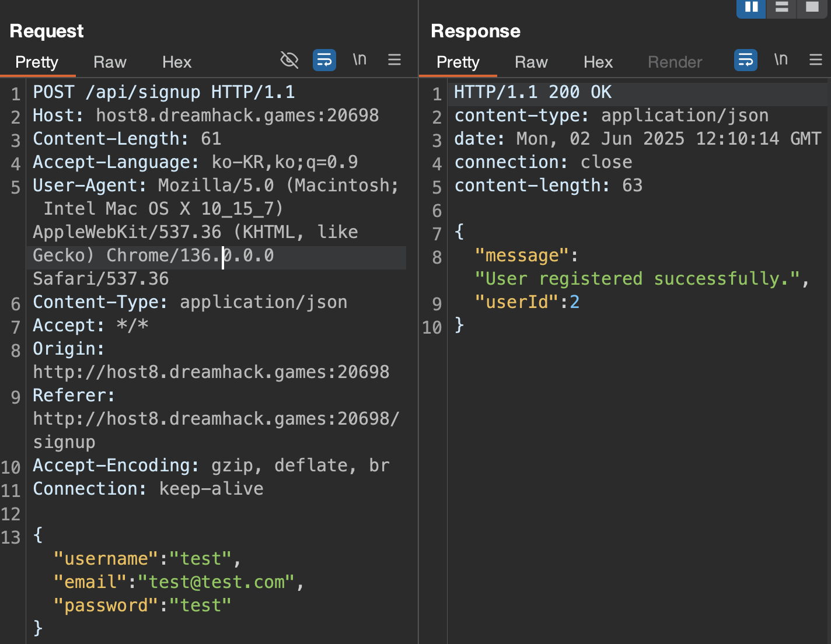831x644 pixels.
Task: Toggle show \n newline characters in Request
Action: pyautogui.click(x=359, y=60)
